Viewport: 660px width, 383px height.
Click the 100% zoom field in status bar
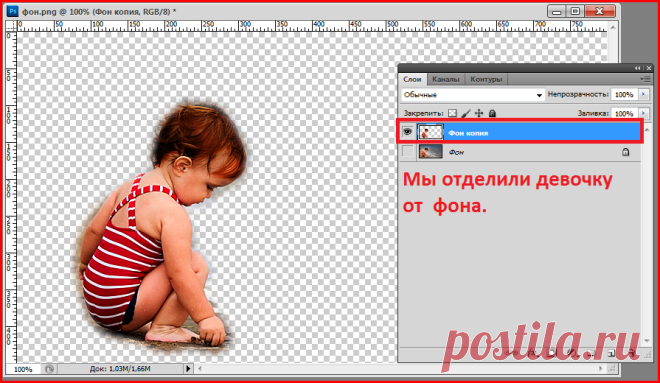pyautogui.click(x=23, y=369)
